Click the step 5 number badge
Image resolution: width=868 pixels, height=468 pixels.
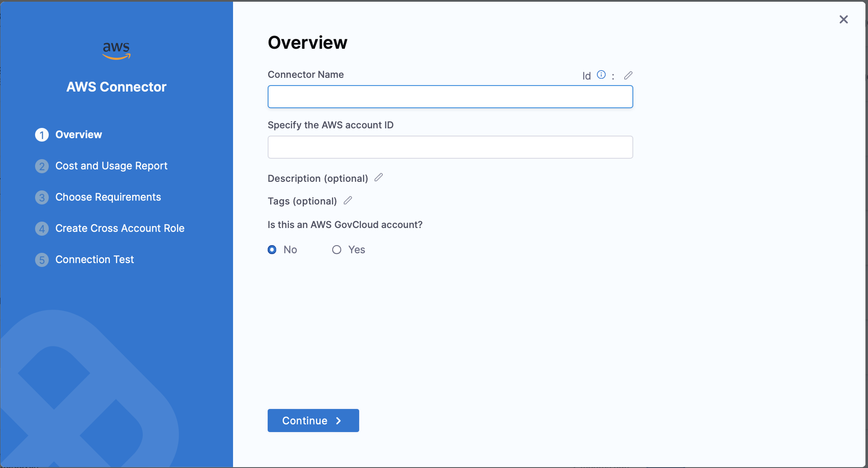pyautogui.click(x=42, y=260)
